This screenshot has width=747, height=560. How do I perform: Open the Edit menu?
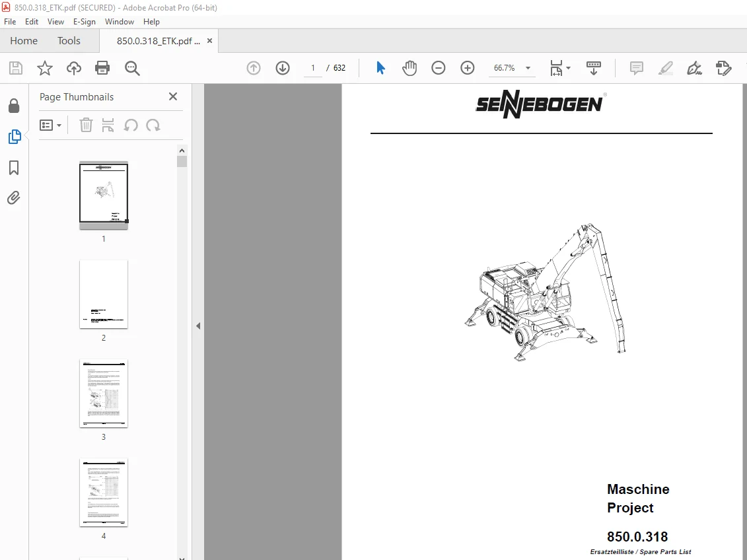(x=32, y=21)
